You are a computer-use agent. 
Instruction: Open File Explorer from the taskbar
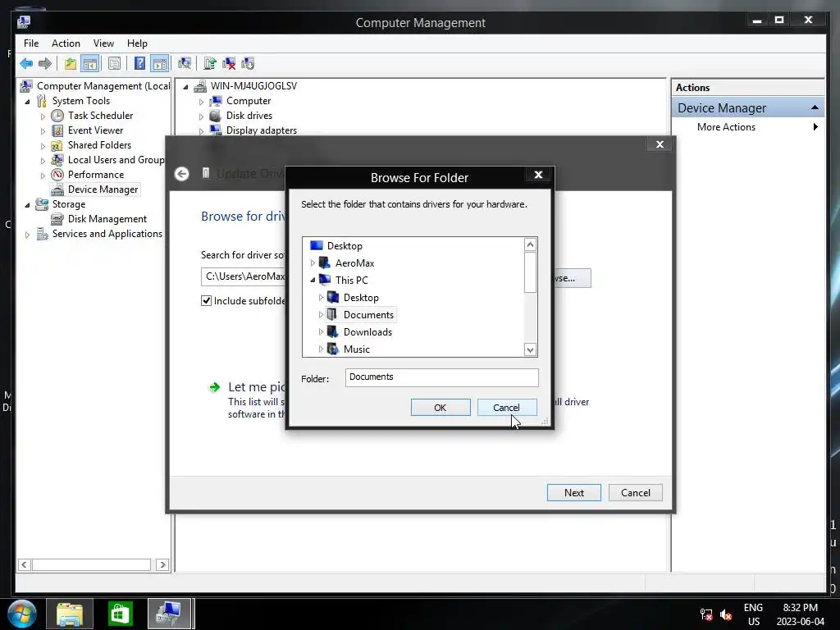[x=70, y=614]
